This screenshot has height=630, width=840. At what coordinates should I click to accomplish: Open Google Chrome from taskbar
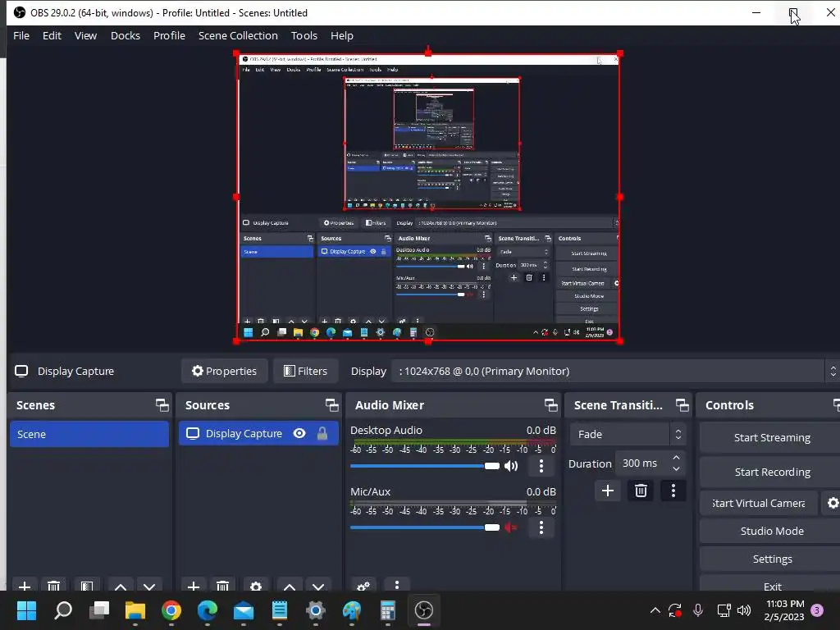[x=171, y=609]
